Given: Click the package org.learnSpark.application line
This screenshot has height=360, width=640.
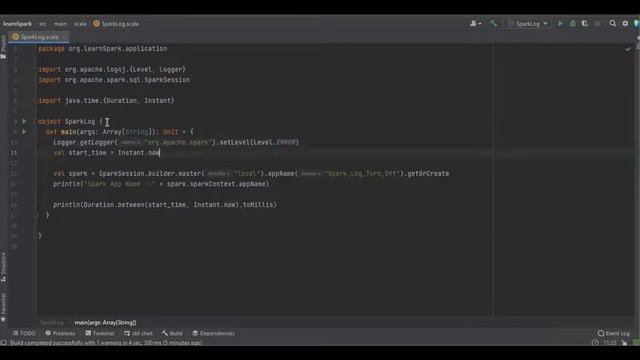Looking at the screenshot, I should pyautogui.click(x=102, y=49).
